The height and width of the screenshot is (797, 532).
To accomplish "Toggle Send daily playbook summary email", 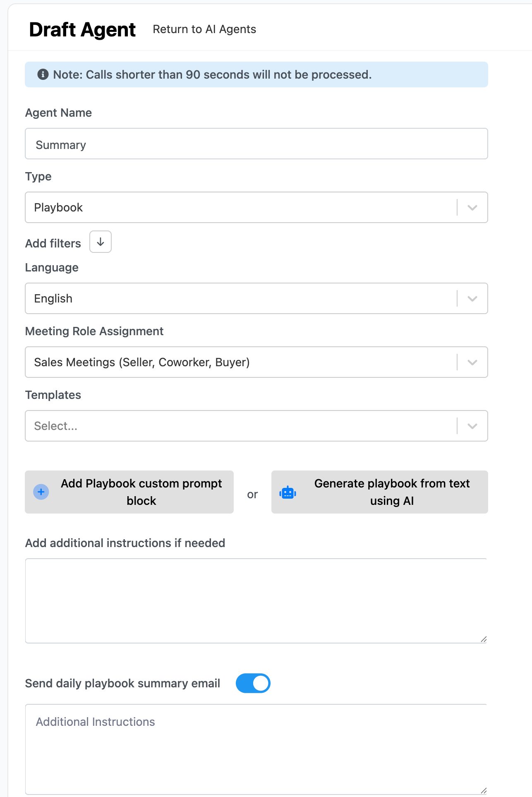I will pyautogui.click(x=253, y=683).
